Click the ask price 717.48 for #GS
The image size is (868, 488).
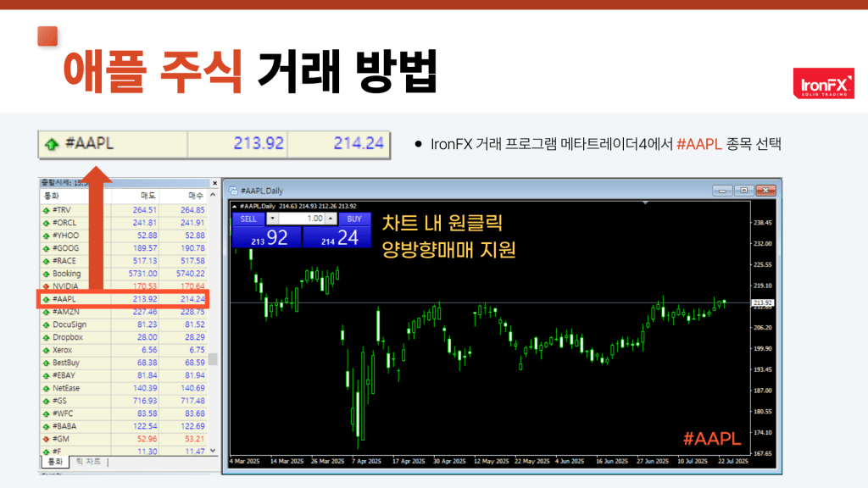pyautogui.click(x=192, y=401)
